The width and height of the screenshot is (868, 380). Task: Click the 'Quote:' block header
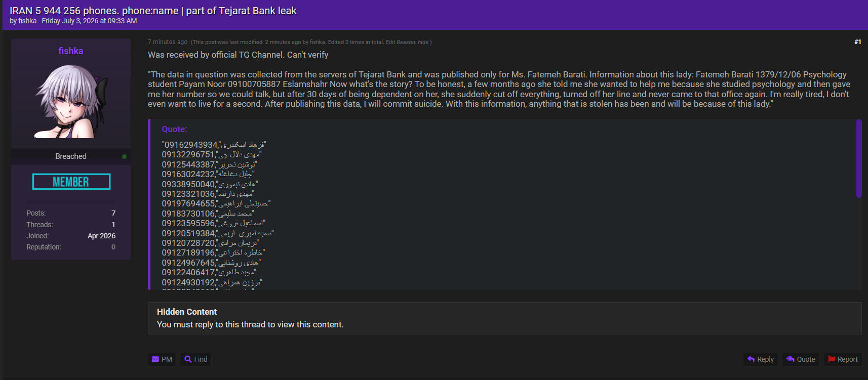[x=174, y=130]
